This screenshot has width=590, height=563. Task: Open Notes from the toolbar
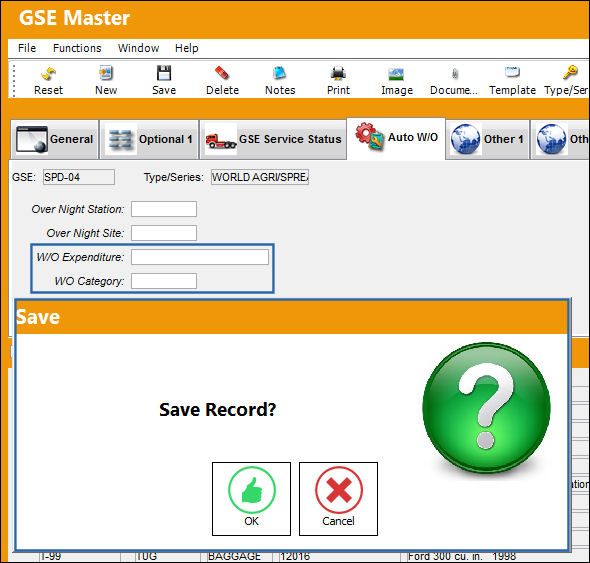pos(280,73)
